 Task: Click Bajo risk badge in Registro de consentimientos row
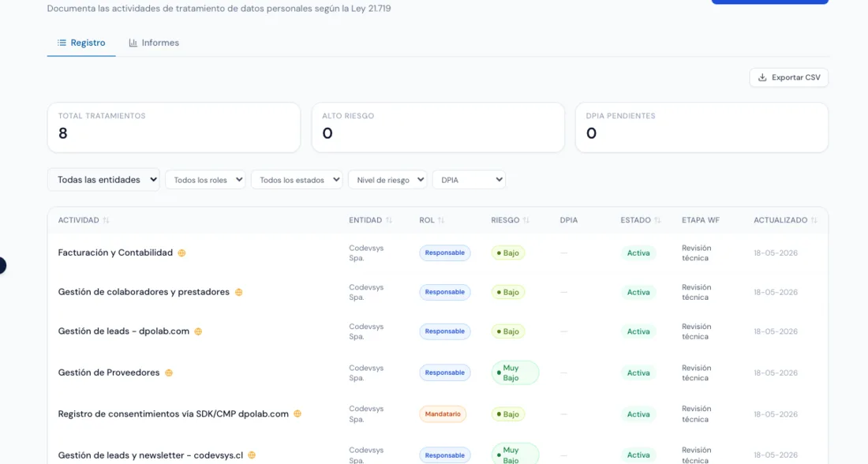[507, 414]
